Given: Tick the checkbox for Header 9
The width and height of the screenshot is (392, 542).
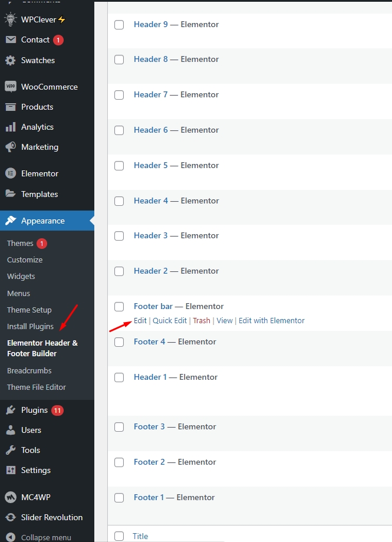Looking at the screenshot, I should point(119,25).
